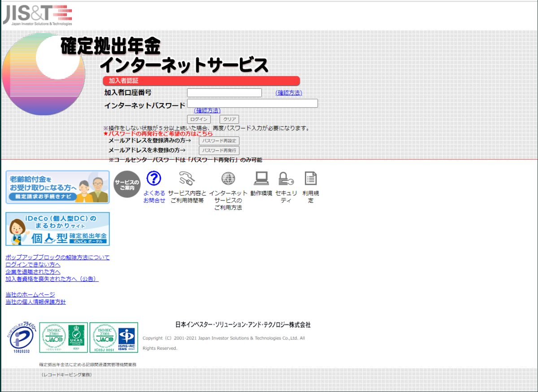This screenshot has height=392, width=538.
Task: Click the 加入者口座番号 input field
Action: tap(224, 92)
